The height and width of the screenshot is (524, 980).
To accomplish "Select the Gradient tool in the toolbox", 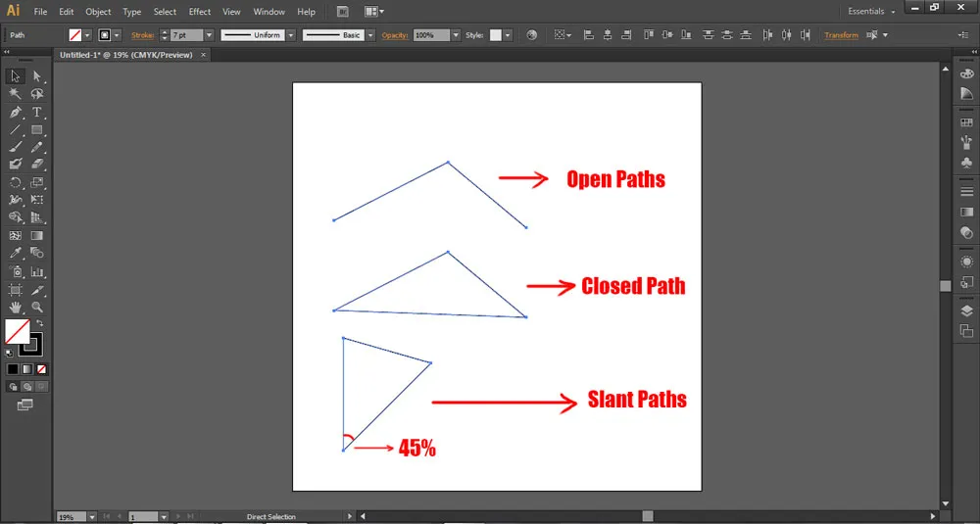I will point(37,235).
